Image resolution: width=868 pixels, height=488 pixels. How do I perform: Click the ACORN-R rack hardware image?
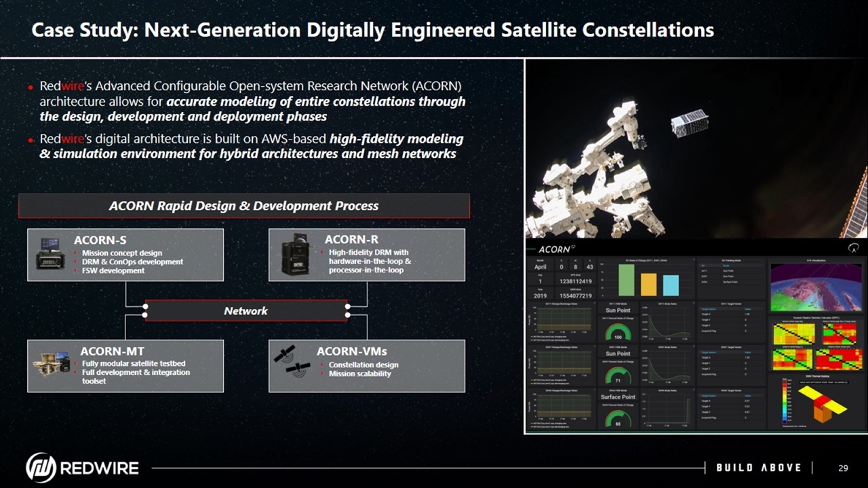point(296,254)
